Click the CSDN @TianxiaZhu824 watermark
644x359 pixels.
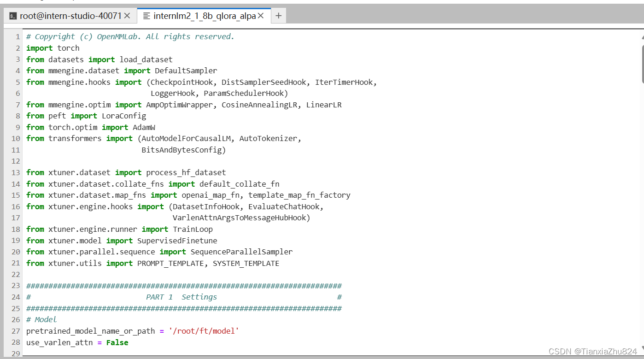click(x=592, y=351)
